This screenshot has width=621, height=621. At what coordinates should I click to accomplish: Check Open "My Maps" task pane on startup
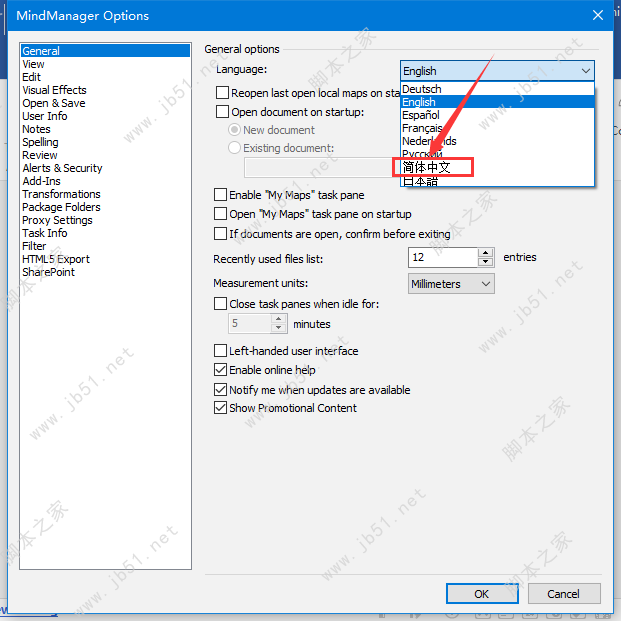[x=220, y=214]
